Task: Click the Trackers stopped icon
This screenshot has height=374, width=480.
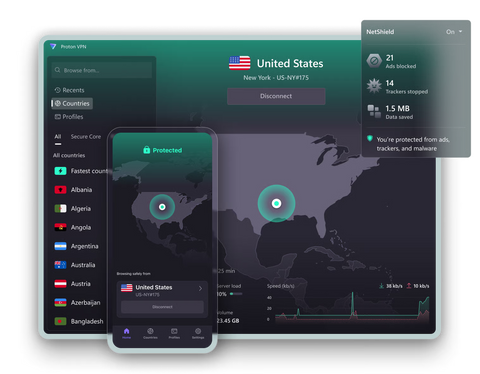Action: pyautogui.click(x=374, y=86)
